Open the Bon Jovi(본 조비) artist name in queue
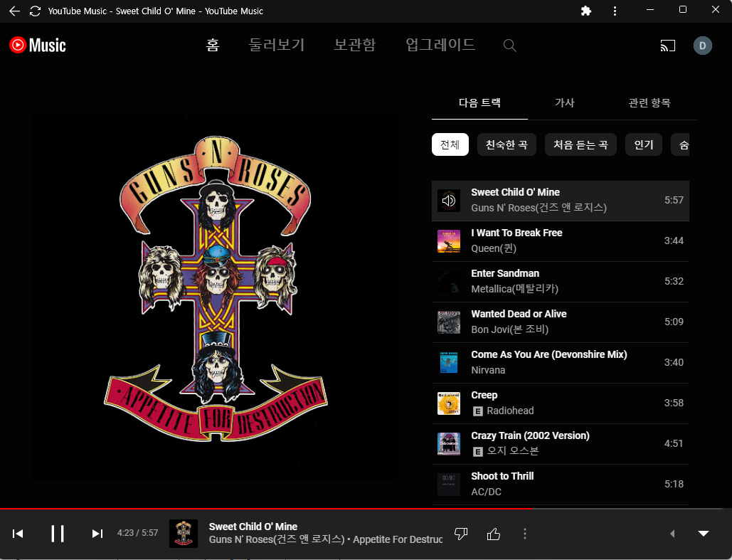 pyautogui.click(x=509, y=329)
